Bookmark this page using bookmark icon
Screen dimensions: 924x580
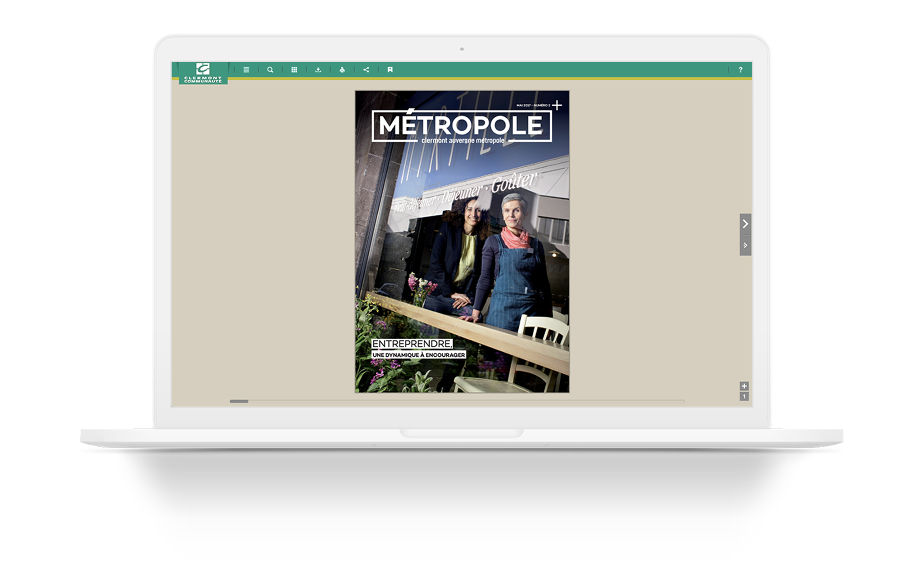click(390, 70)
